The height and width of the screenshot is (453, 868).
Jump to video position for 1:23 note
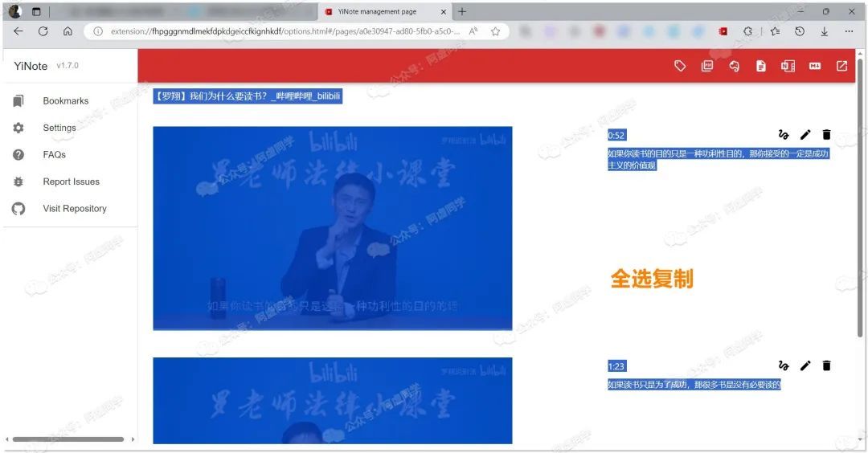pos(784,365)
